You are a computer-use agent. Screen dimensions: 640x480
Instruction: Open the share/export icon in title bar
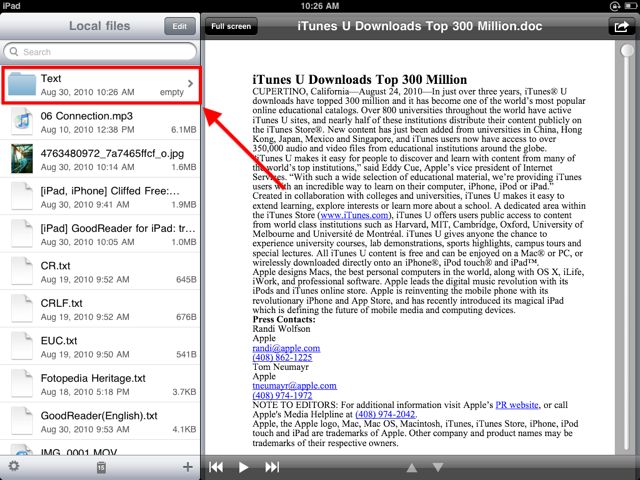[621, 27]
